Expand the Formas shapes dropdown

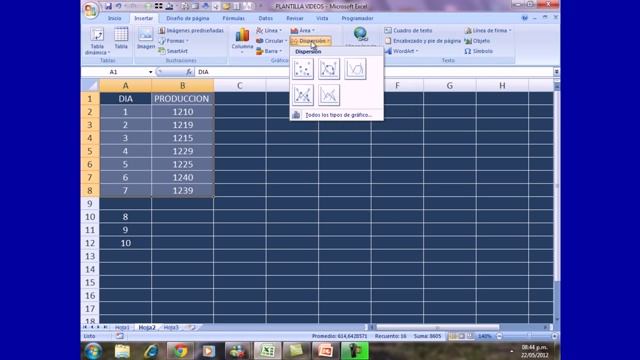(x=187, y=41)
